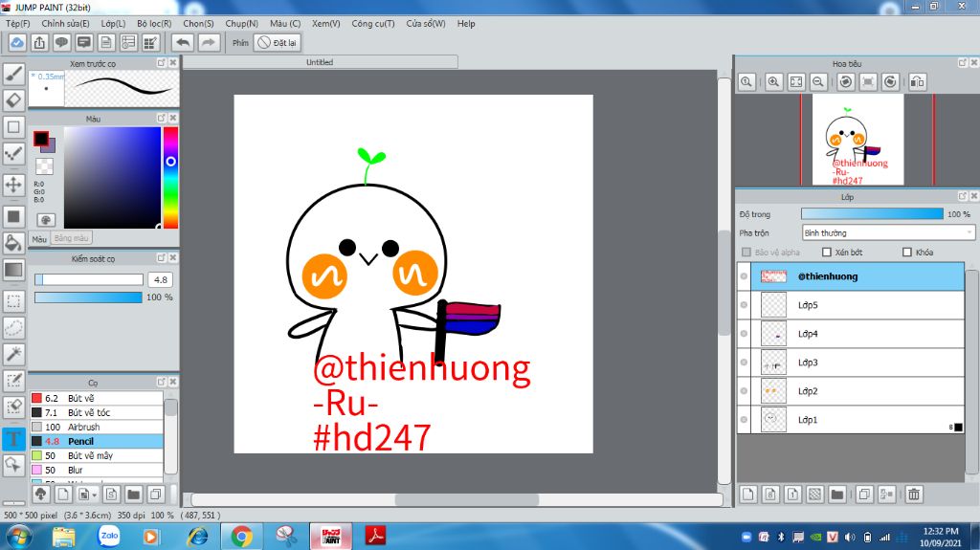The width and height of the screenshot is (980, 550).
Task: Undock the Màu color panel
Action: tap(161, 118)
